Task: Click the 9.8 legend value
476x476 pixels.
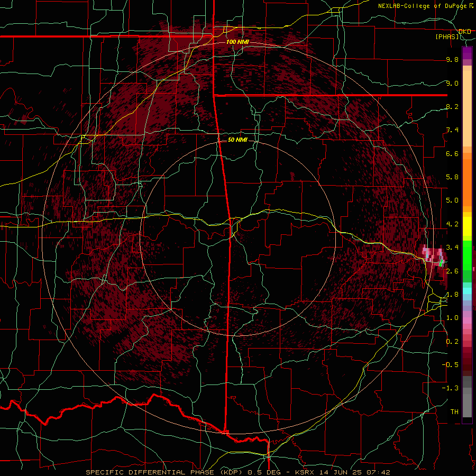Action: (x=452, y=60)
